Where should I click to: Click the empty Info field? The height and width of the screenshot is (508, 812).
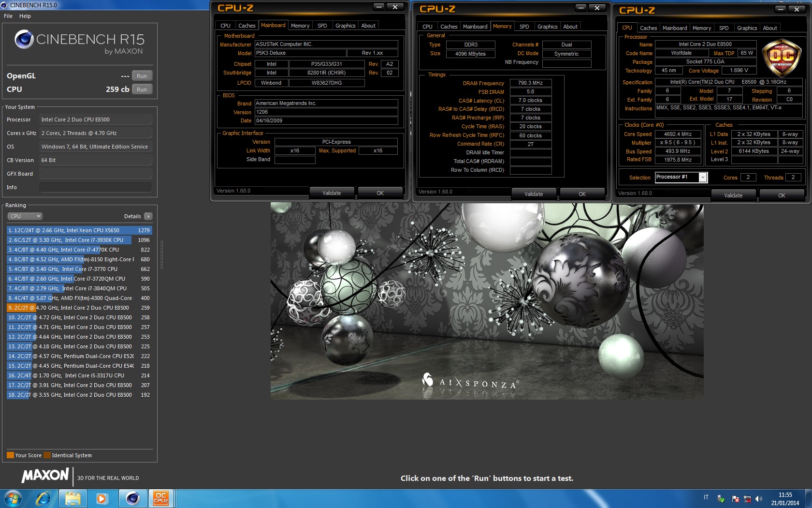(96, 187)
